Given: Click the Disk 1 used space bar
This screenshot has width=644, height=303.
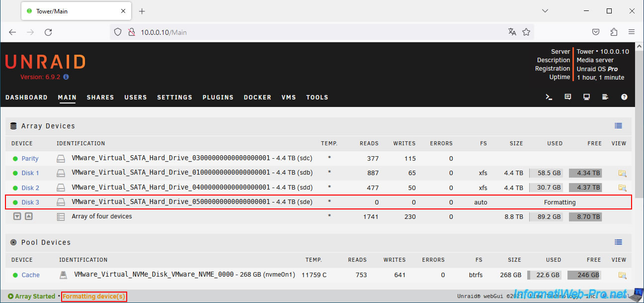Looking at the screenshot, I should click(546, 173).
